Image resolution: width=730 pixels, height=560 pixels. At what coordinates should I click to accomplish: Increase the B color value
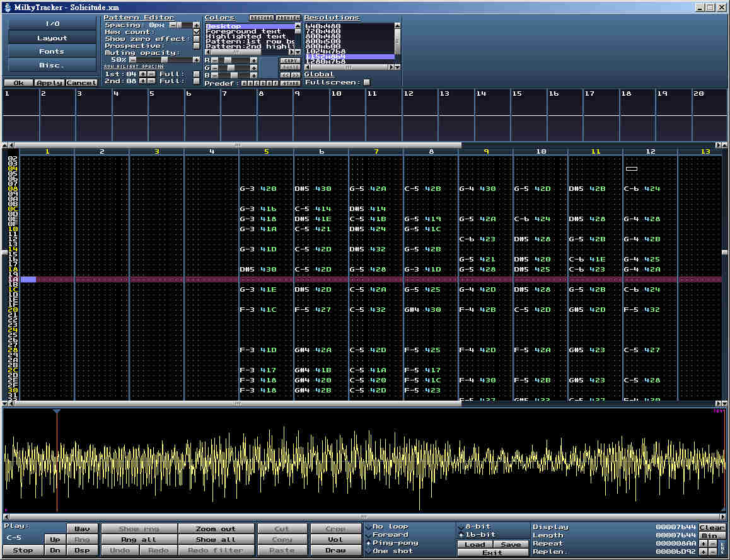point(253,76)
